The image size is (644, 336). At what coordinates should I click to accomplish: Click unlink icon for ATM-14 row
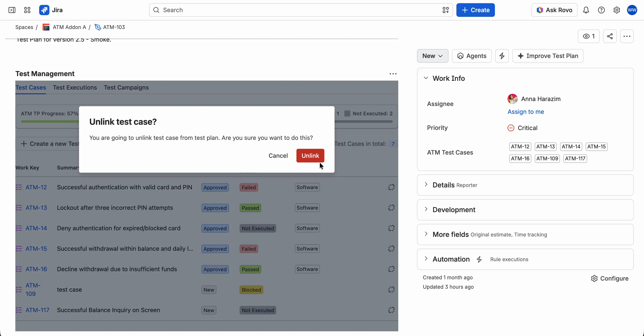point(391,228)
